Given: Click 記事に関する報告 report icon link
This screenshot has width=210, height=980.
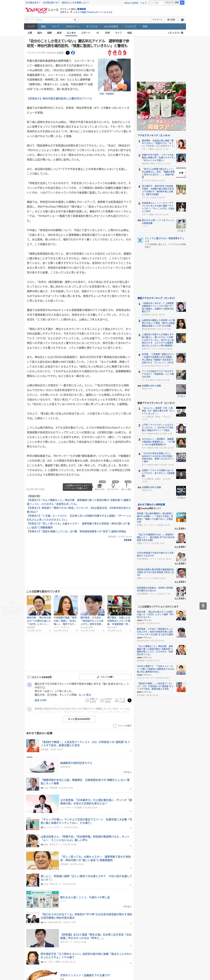Looking at the screenshot, I should click(35, 489).
